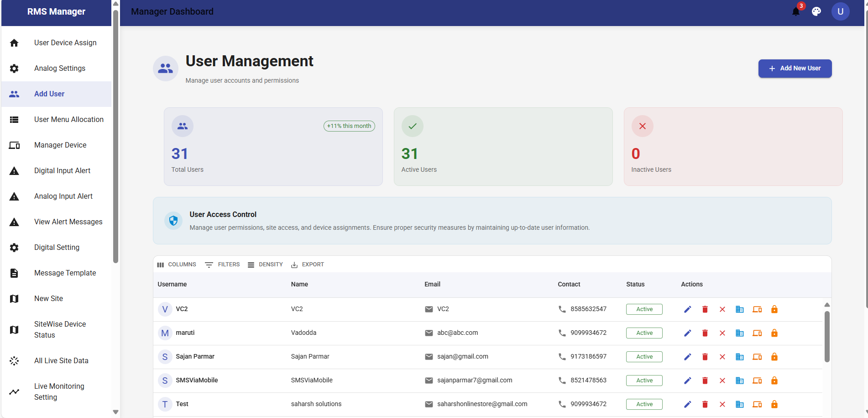Click contact number 9173186597
This screenshot has height=418, width=868.
click(x=588, y=357)
